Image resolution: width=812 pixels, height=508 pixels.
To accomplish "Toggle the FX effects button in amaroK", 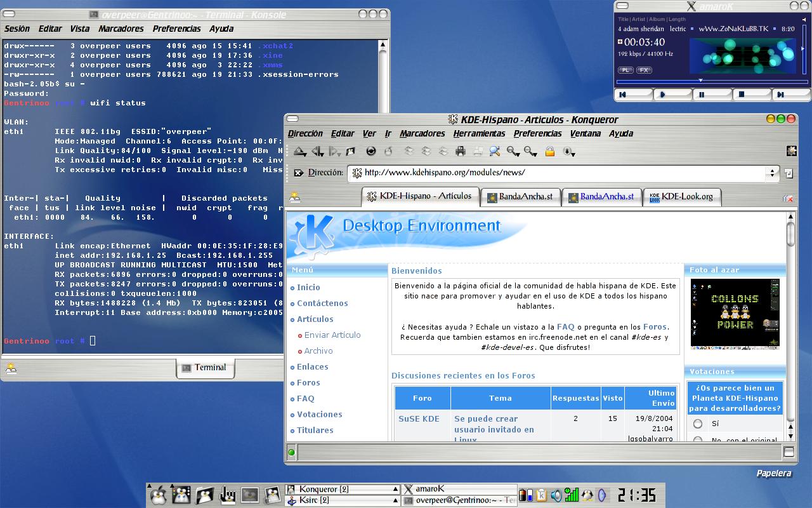I will pos(644,70).
